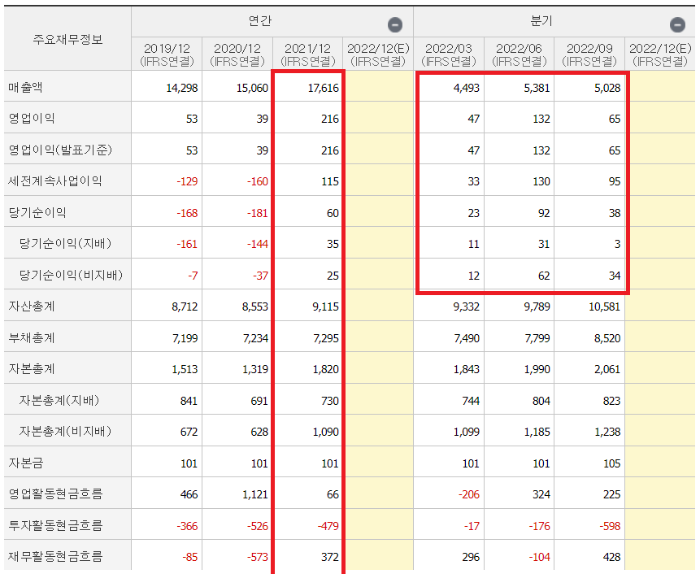The image size is (700, 574).
Task: Click the 영업활동현금흐름 row label
Action: (x=55, y=494)
